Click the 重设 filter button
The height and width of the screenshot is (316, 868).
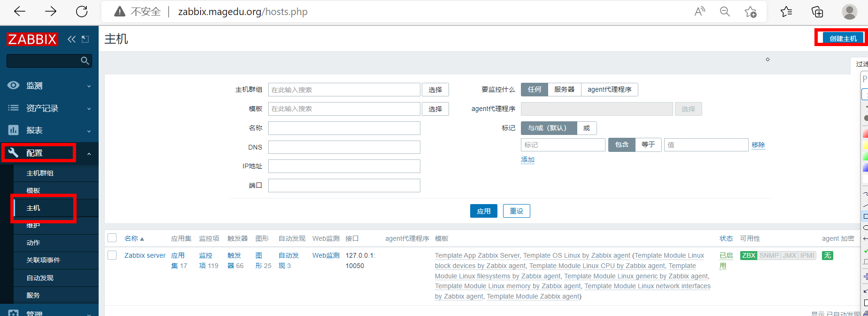tap(517, 211)
